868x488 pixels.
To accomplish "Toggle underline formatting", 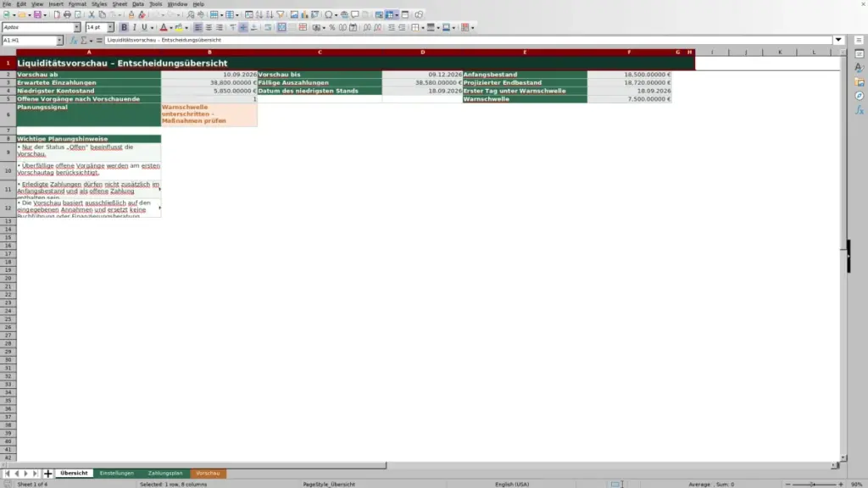I will click(x=144, y=28).
